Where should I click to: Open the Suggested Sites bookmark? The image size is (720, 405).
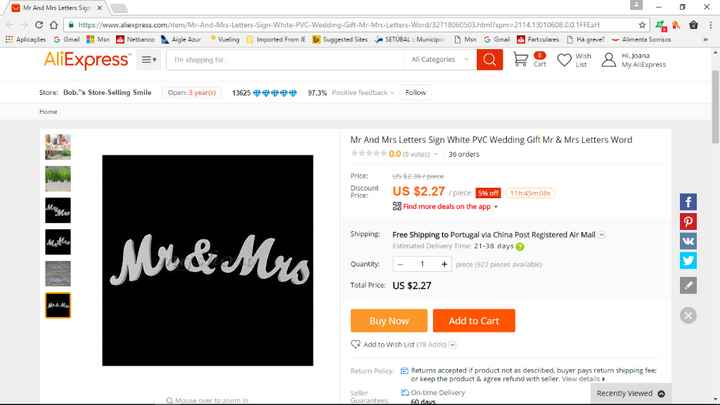[x=340, y=39]
